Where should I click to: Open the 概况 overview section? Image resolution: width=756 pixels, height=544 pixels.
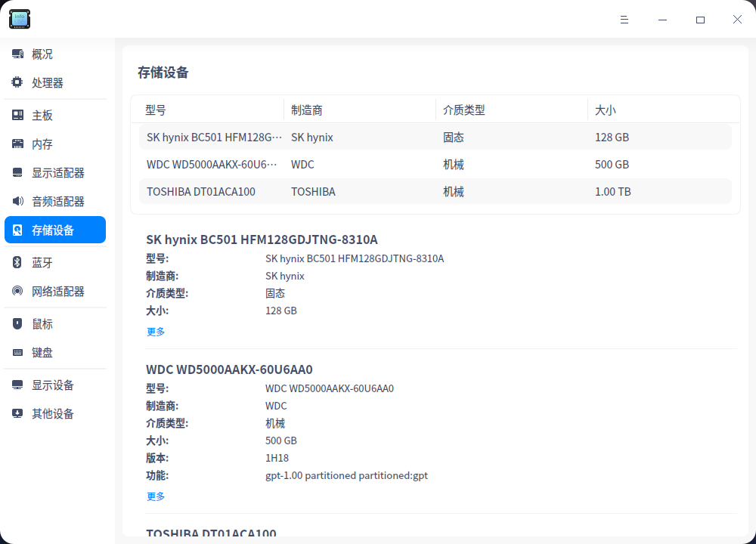point(42,54)
